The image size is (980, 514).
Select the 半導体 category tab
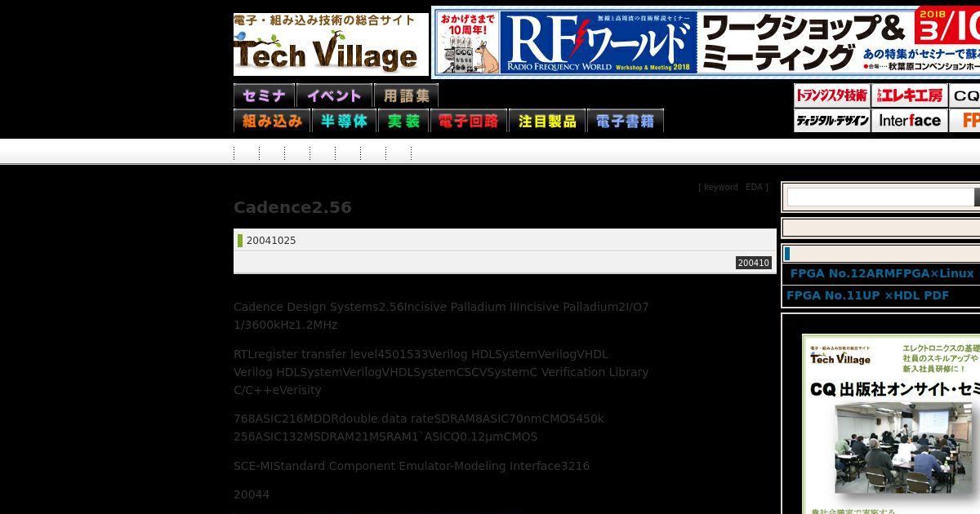coord(344,121)
